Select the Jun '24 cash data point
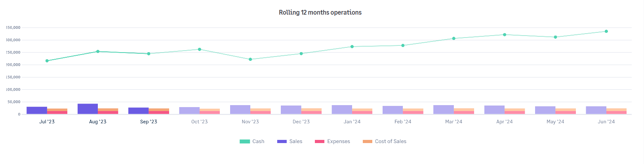Image resolution: width=644 pixels, height=164 pixels. point(606,31)
